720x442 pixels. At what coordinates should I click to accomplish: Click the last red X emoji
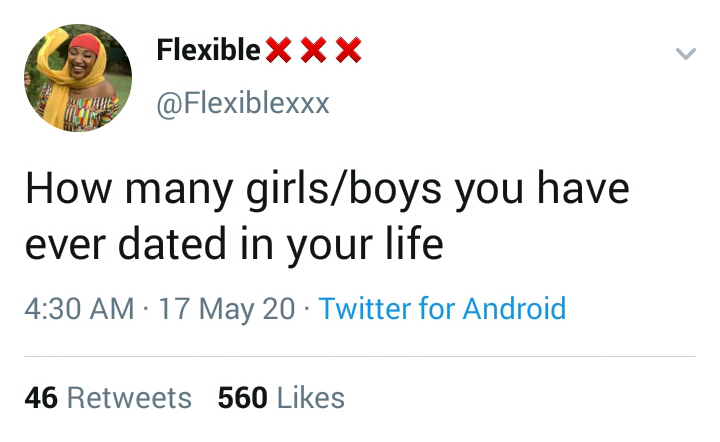[347, 50]
